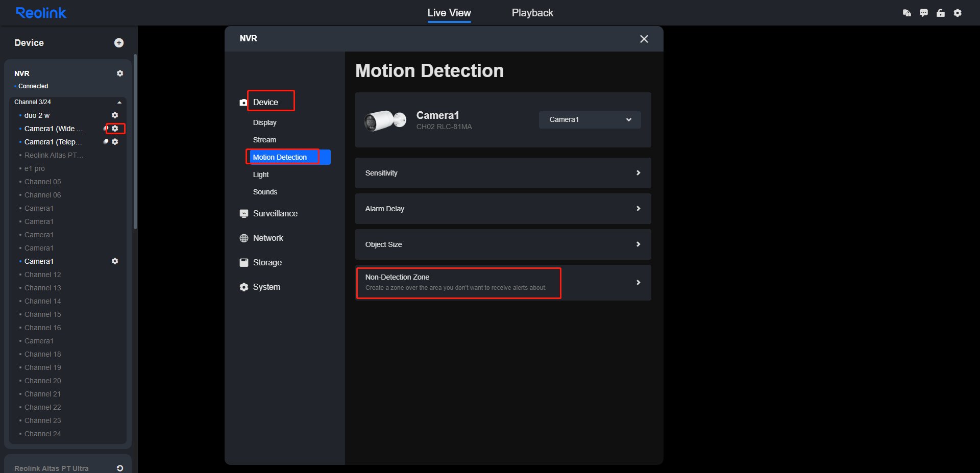Viewport: 980px width, 473px height.
Task: Open the locked files icon in the top bar
Action: click(907, 13)
